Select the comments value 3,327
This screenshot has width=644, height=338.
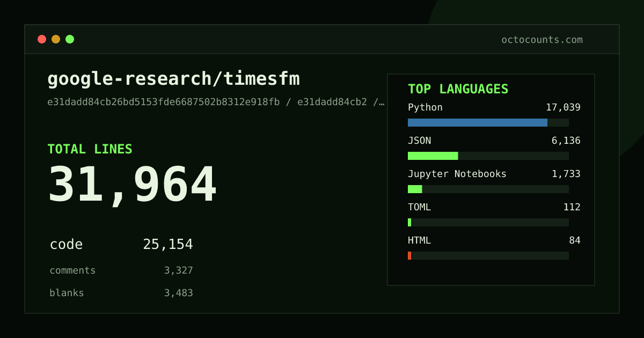pos(179,270)
